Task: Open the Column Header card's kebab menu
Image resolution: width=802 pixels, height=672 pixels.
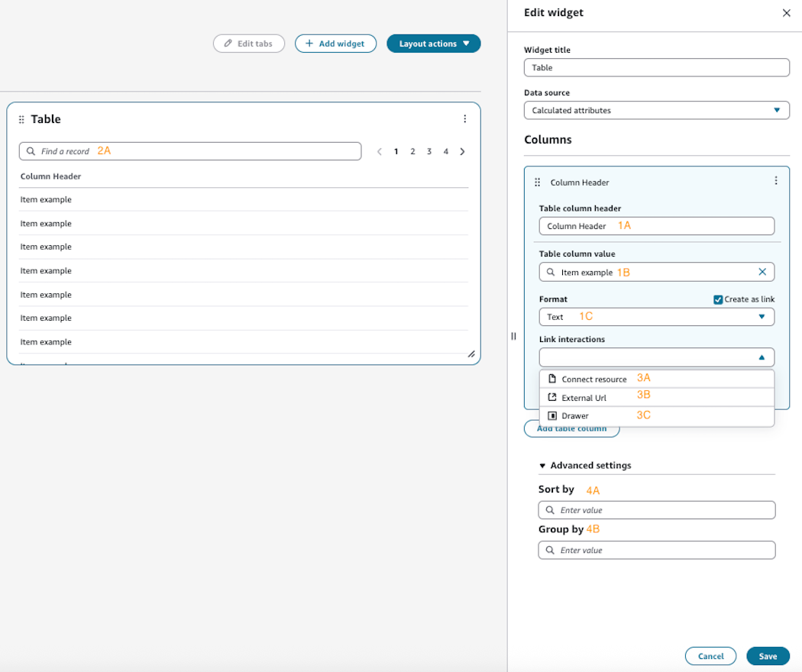Action: click(x=776, y=180)
